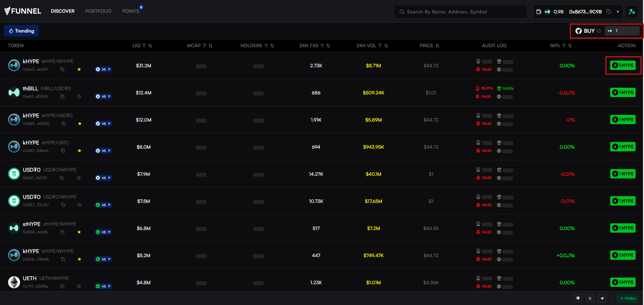Unfavorite the kHYPE/WHYPE star in first row

[x=79, y=70]
